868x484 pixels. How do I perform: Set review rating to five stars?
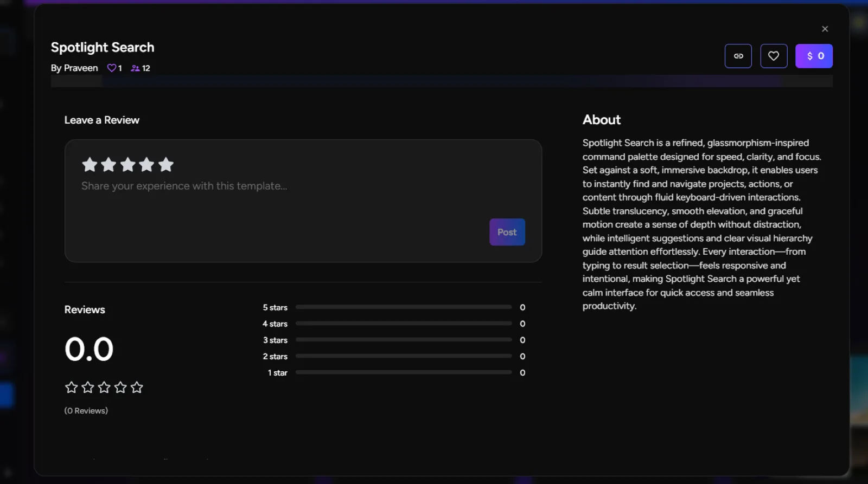point(166,164)
